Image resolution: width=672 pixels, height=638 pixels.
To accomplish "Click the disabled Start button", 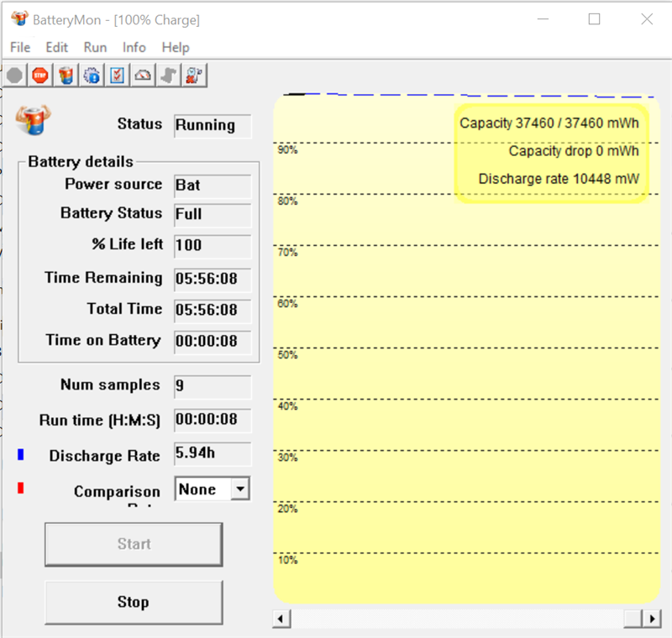I will [134, 544].
